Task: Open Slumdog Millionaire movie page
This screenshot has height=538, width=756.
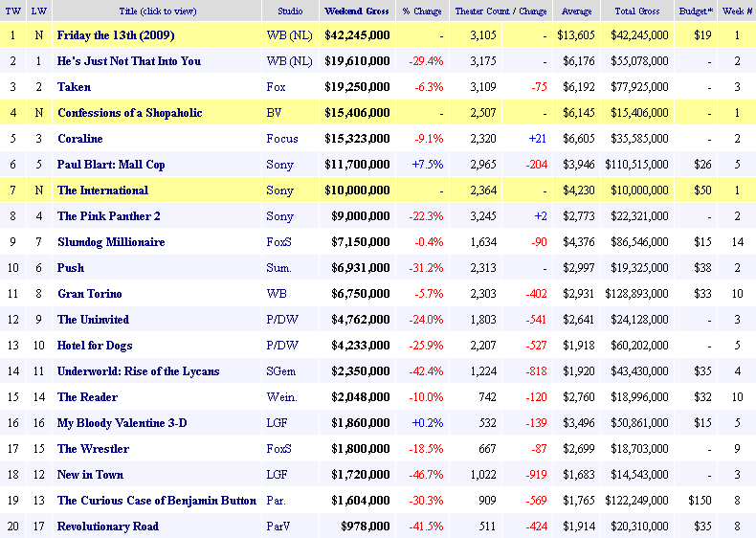Action: (111, 242)
